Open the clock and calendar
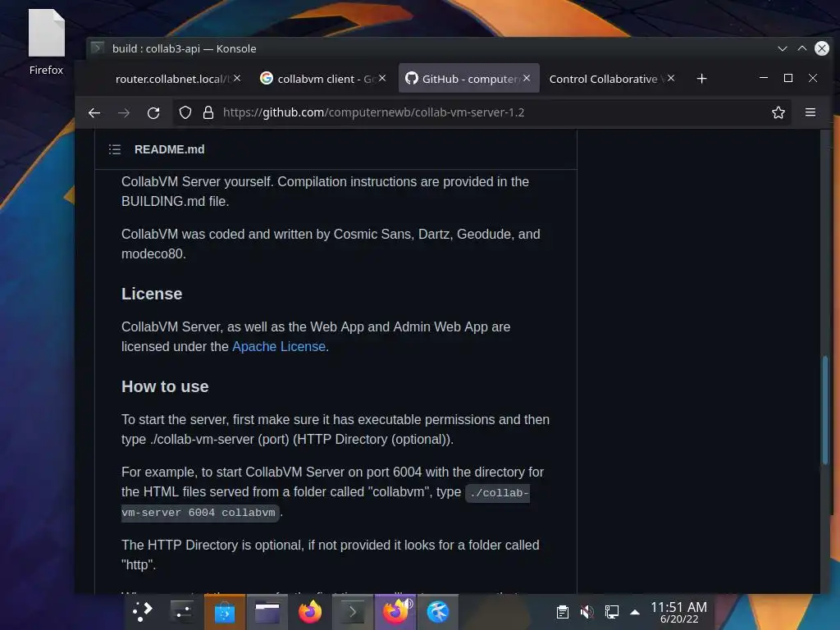Screen dimensions: 840x630 pyautogui.click(x=678, y=612)
